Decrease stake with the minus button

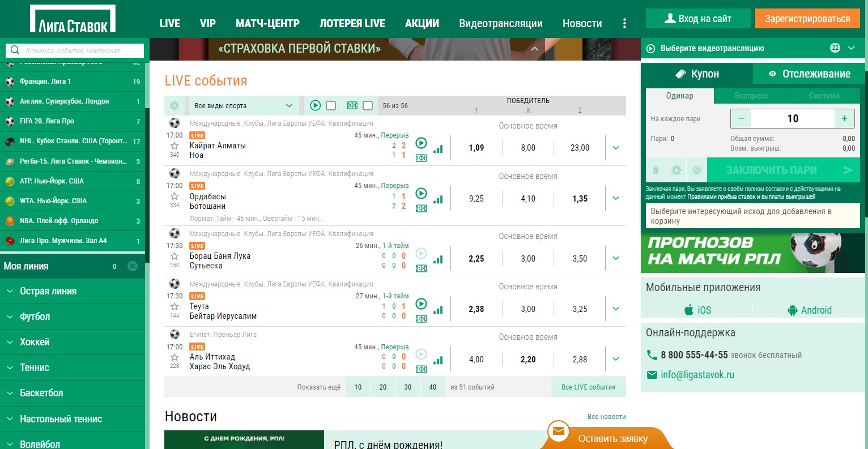741,118
